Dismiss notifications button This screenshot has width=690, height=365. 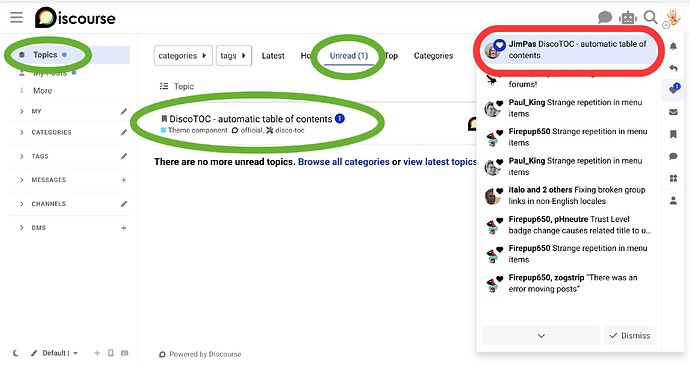click(x=630, y=336)
